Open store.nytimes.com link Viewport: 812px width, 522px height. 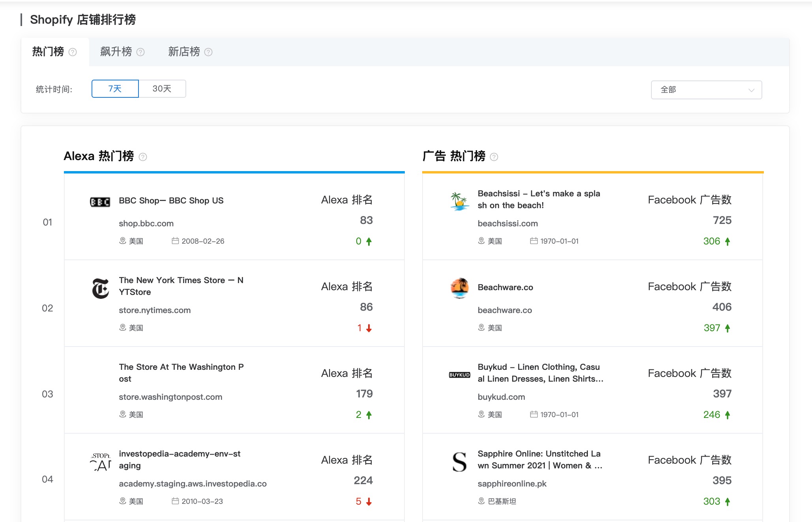pyautogui.click(x=155, y=310)
